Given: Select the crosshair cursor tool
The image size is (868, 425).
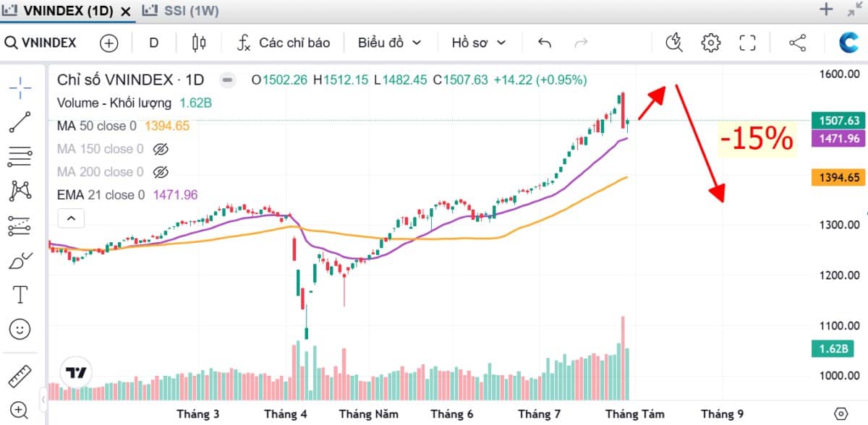Looking at the screenshot, I should coord(20,87).
